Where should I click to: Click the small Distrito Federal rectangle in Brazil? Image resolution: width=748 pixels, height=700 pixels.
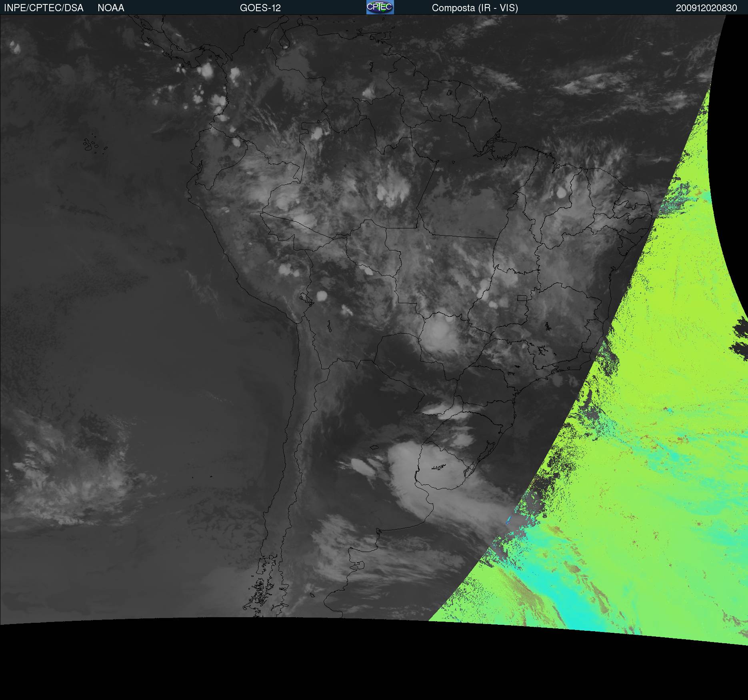click(522, 298)
